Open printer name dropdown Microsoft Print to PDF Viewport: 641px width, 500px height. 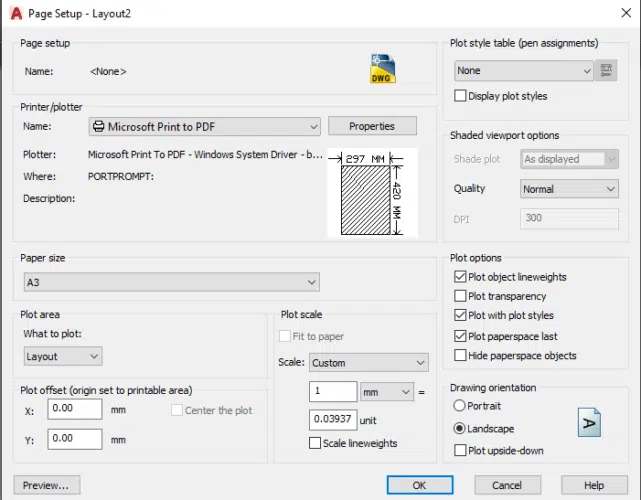click(x=204, y=126)
